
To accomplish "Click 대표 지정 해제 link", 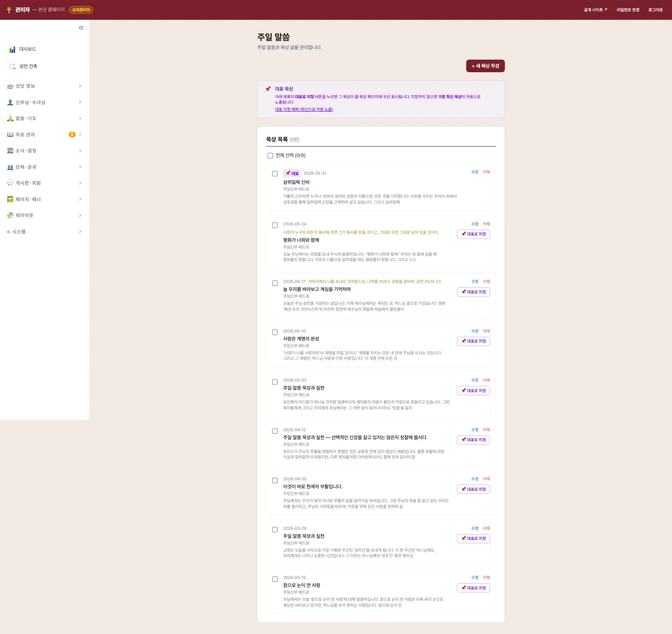I will tap(304, 110).
